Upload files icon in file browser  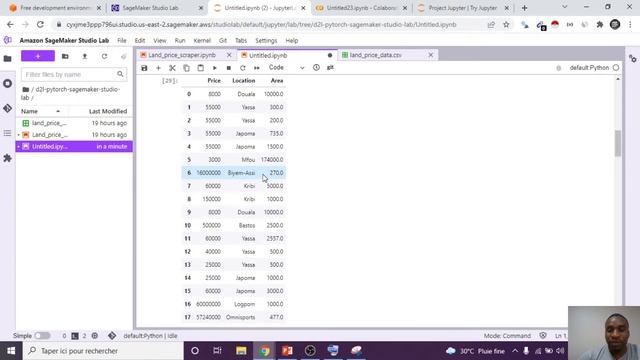(85, 56)
